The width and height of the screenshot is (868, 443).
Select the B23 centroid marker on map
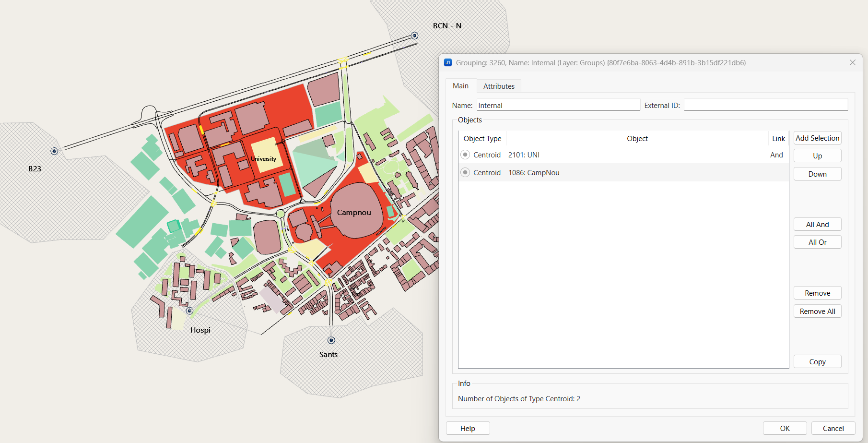tap(54, 151)
